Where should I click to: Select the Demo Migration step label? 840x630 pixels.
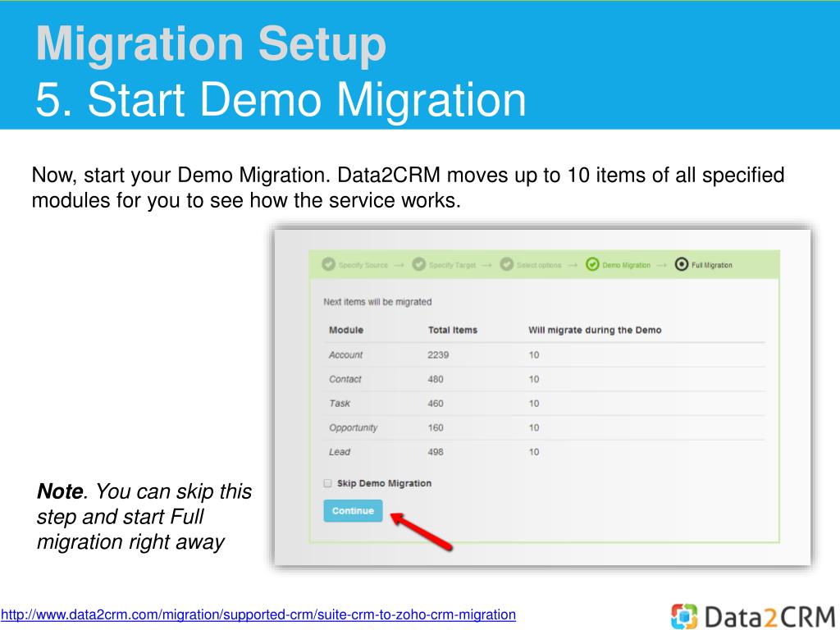pyautogui.click(x=626, y=265)
